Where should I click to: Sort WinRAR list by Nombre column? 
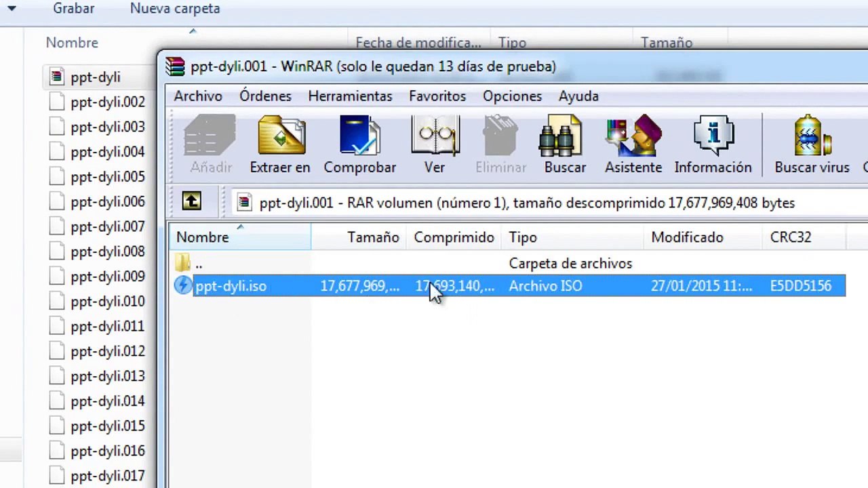click(240, 237)
